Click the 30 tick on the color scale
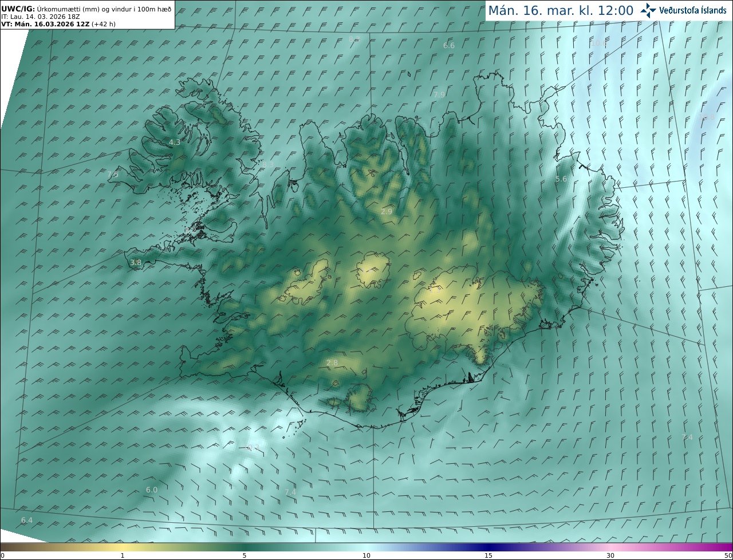 [x=610, y=555]
